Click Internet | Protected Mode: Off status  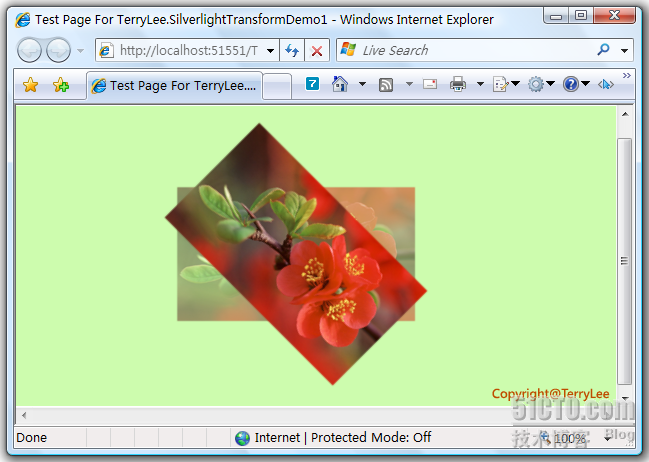[x=343, y=437]
